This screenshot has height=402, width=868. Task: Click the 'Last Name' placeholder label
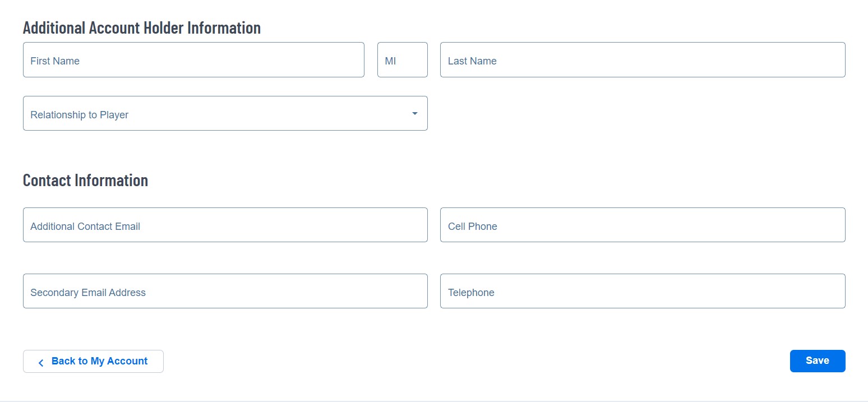tap(472, 61)
